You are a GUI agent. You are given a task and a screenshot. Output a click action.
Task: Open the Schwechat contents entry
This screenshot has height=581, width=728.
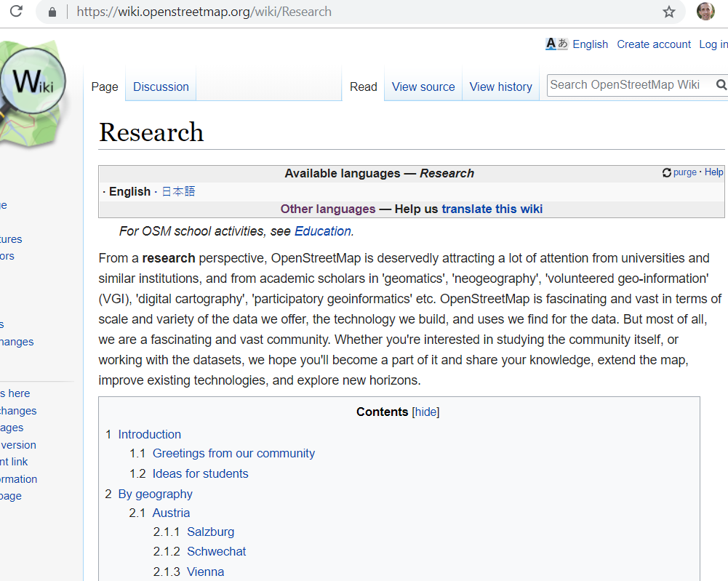[216, 552]
